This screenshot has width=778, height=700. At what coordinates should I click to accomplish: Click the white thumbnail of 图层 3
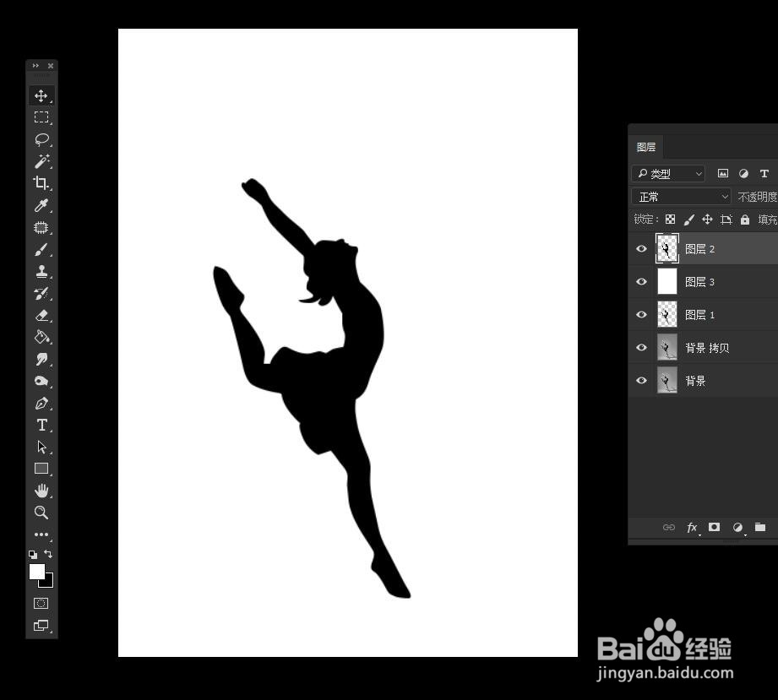666,282
